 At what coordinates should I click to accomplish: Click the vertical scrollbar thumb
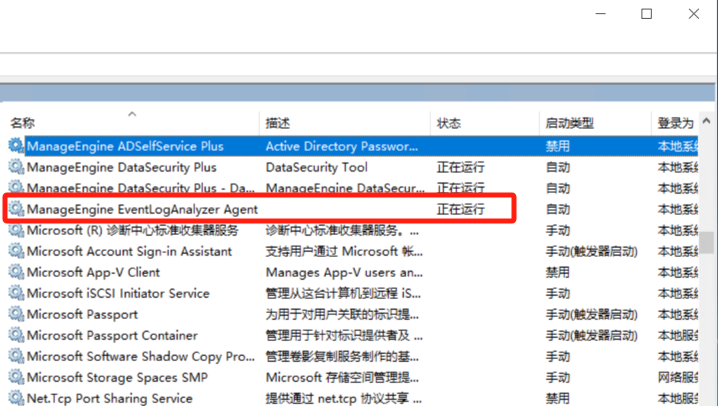(x=706, y=242)
